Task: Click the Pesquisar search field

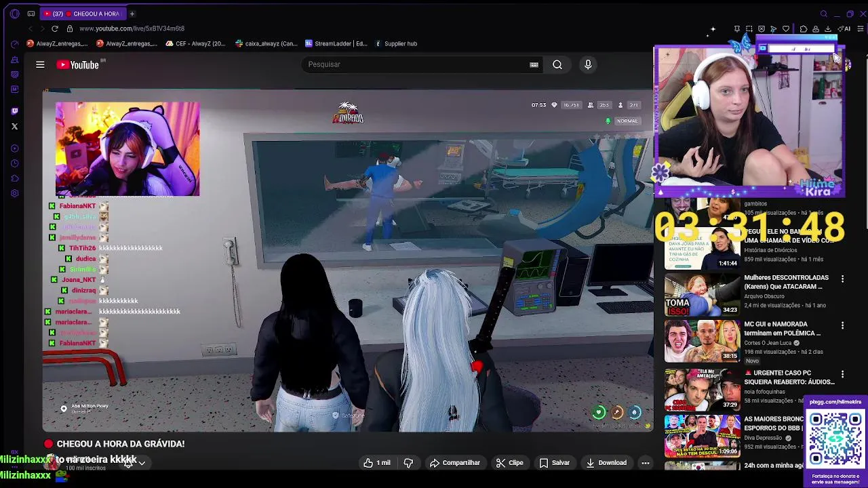Action: tap(414, 64)
